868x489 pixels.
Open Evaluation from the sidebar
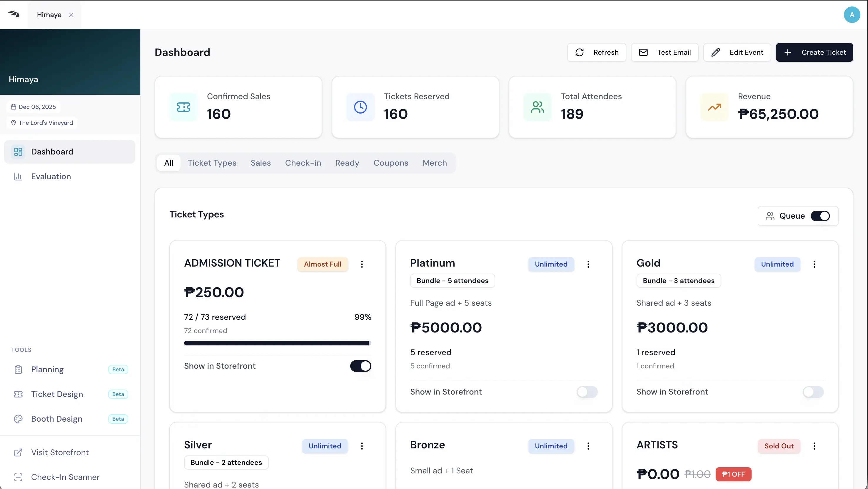[51, 176]
